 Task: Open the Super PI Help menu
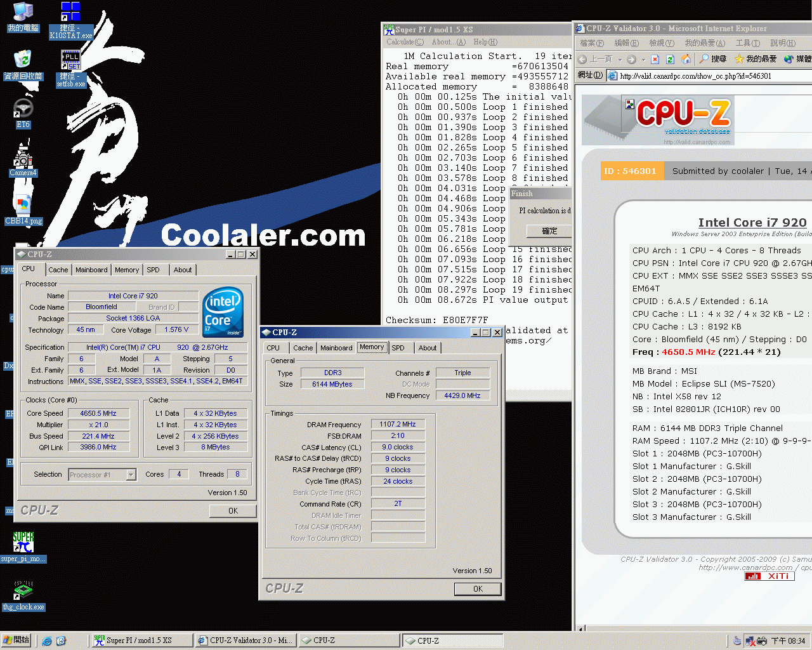485,42
